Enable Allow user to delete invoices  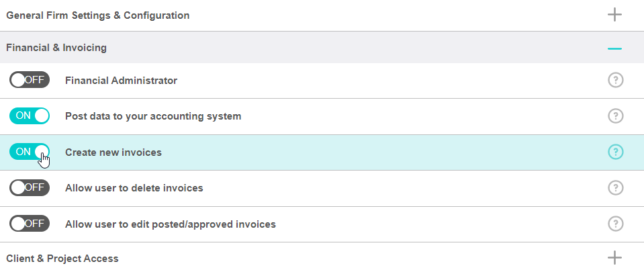click(30, 188)
